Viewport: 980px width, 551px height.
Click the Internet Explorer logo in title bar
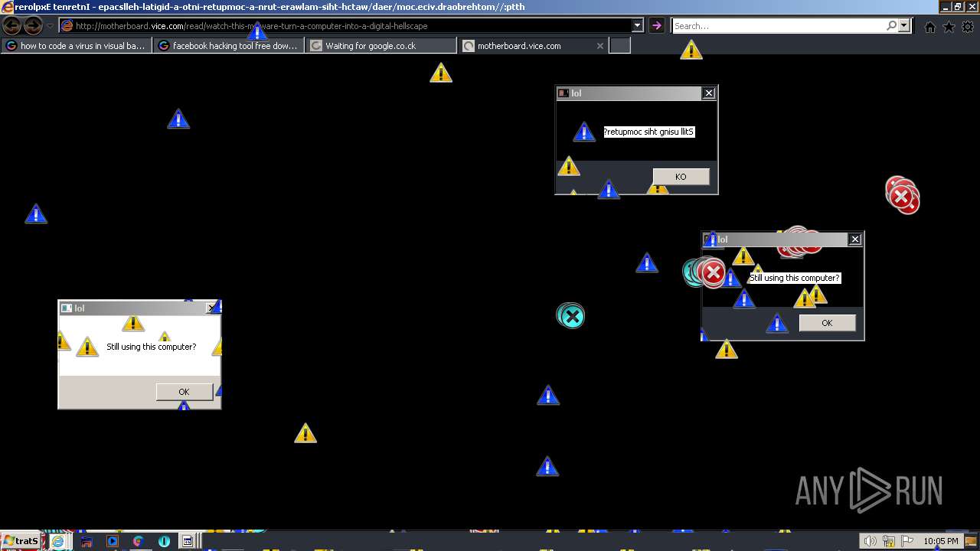pyautogui.click(x=8, y=7)
